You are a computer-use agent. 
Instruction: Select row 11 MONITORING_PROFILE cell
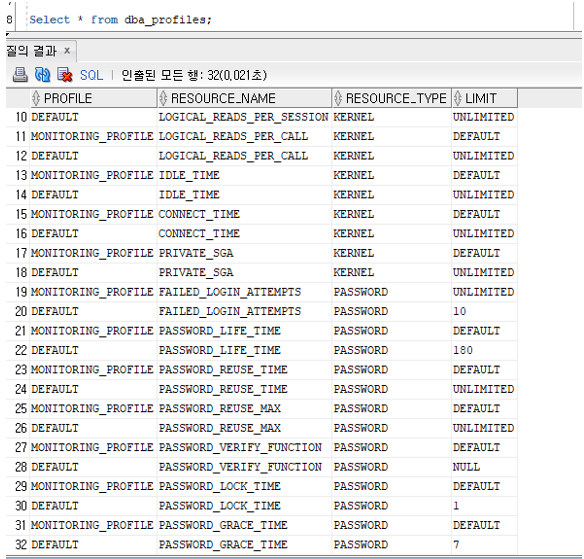(94, 137)
